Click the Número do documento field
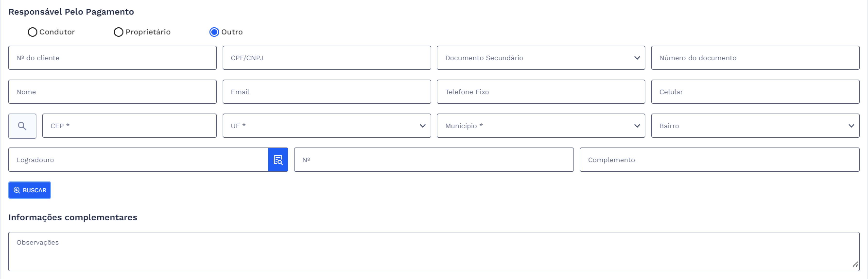This screenshot has height=279, width=868. pyautogui.click(x=755, y=58)
